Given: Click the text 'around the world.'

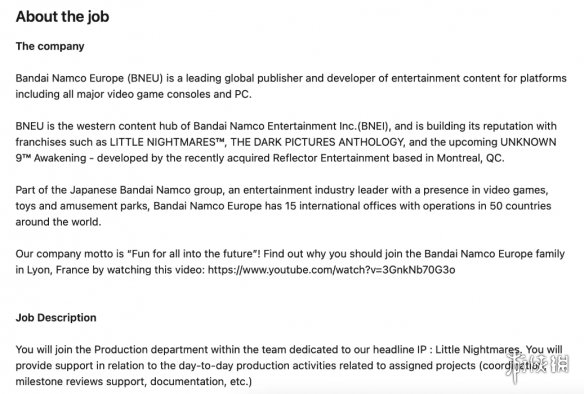Looking at the screenshot, I should pos(58,222).
